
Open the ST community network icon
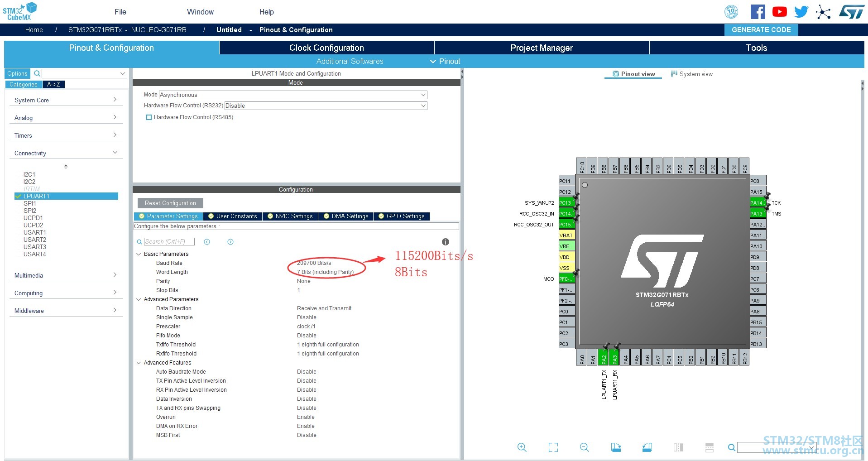click(823, 12)
